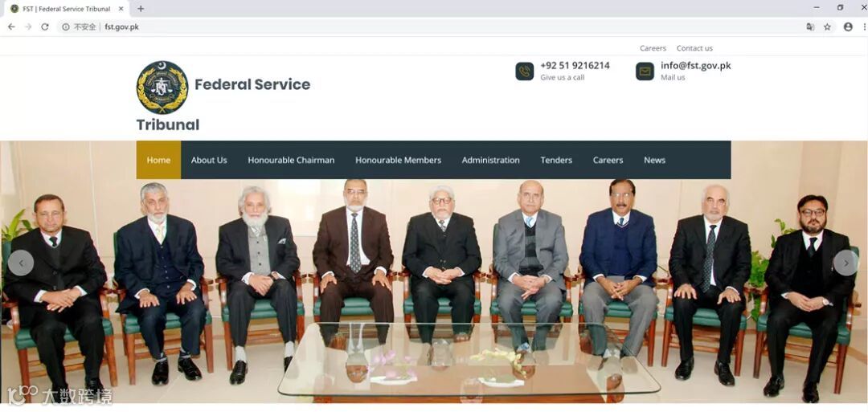The width and height of the screenshot is (868, 412).
Task: Click the phone call icon
Action: point(525,71)
